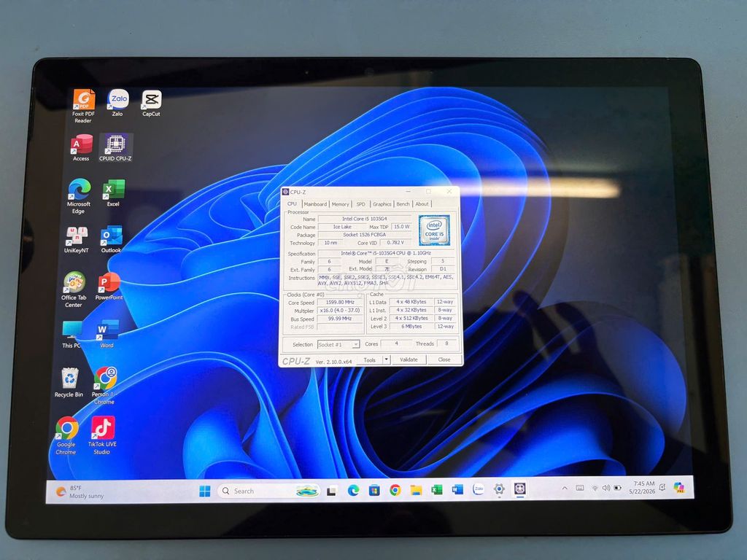Open Excel from the taskbar
This screenshot has height=560, width=747.
(437, 489)
